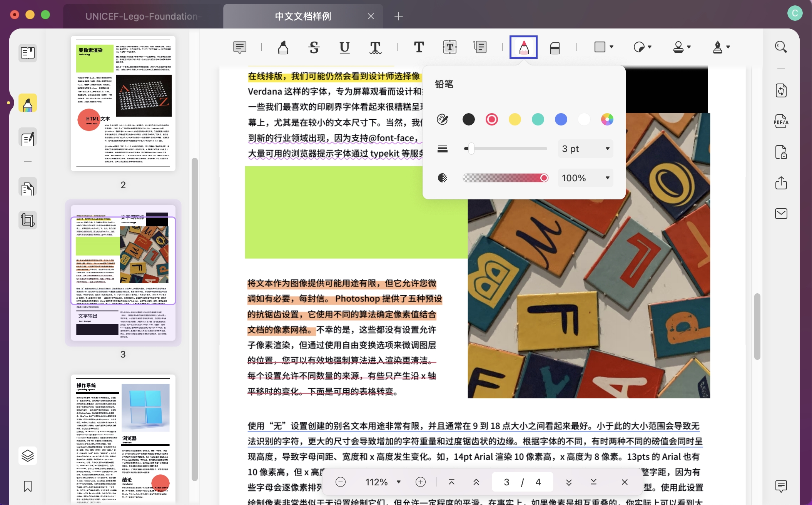Select the sticky note comment tool
Screen dimensions: 812x505
point(240,47)
